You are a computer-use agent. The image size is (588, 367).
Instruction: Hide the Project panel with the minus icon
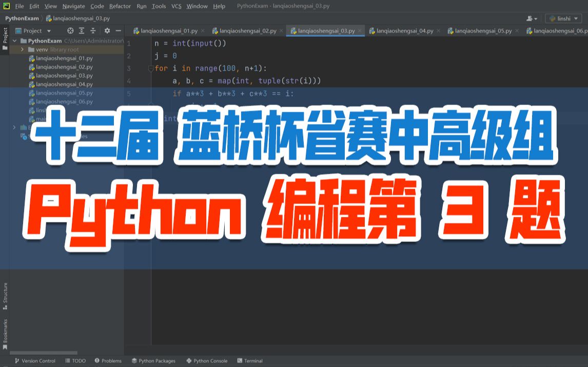coord(119,31)
